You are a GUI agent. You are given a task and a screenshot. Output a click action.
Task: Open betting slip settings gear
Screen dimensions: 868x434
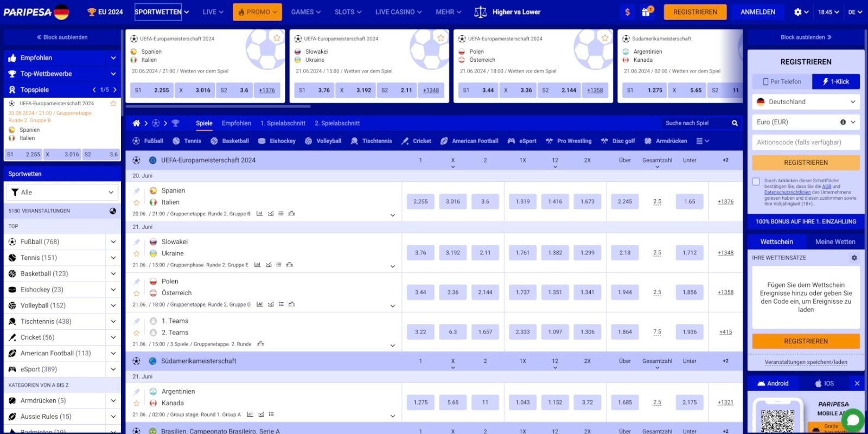854,258
